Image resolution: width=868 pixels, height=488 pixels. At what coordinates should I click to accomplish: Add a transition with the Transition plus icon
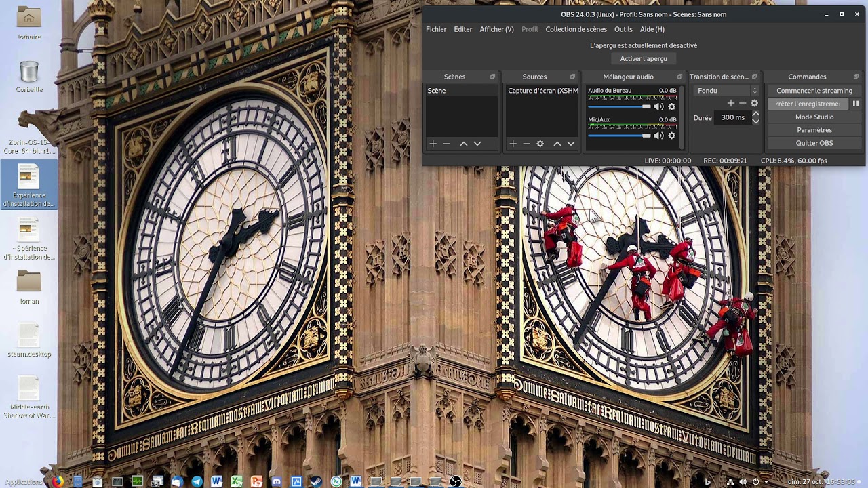[x=731, y=103]
